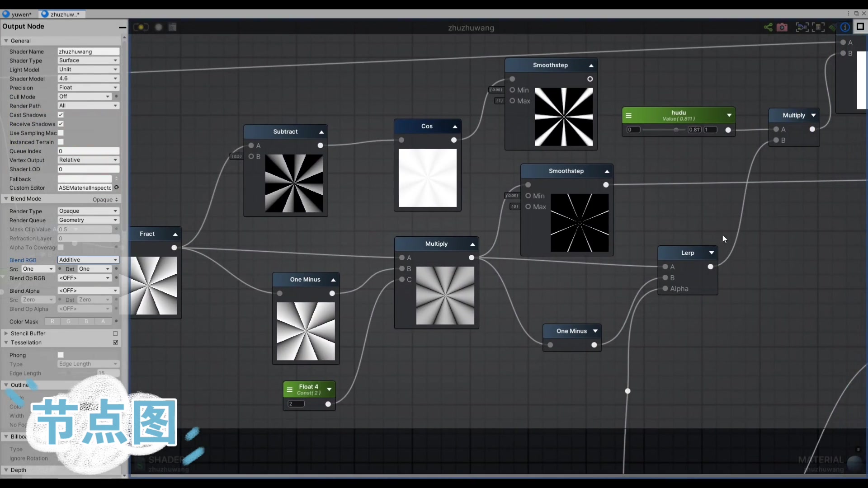
Task: Toggle Receive Shadows checkbox
Action: click(x=60, y=124)
